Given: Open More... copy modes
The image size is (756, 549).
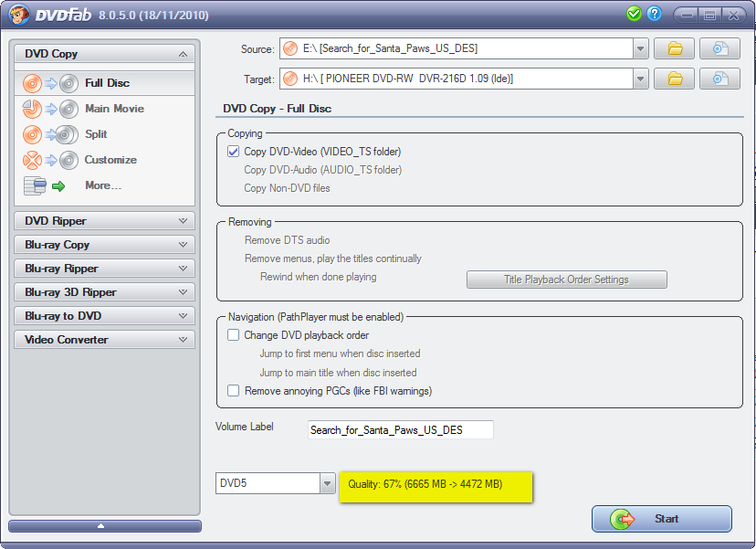Looking at the screenshot, I should (103, 185).
